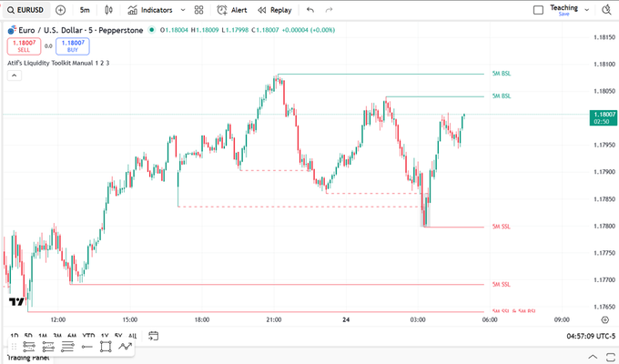Undo the last chart action

310,10
